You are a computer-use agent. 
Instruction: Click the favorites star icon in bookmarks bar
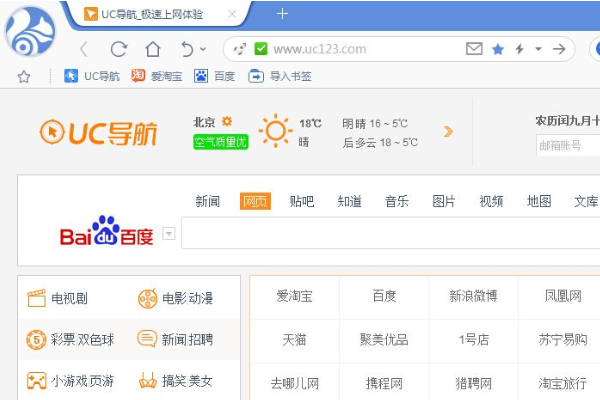24,77
